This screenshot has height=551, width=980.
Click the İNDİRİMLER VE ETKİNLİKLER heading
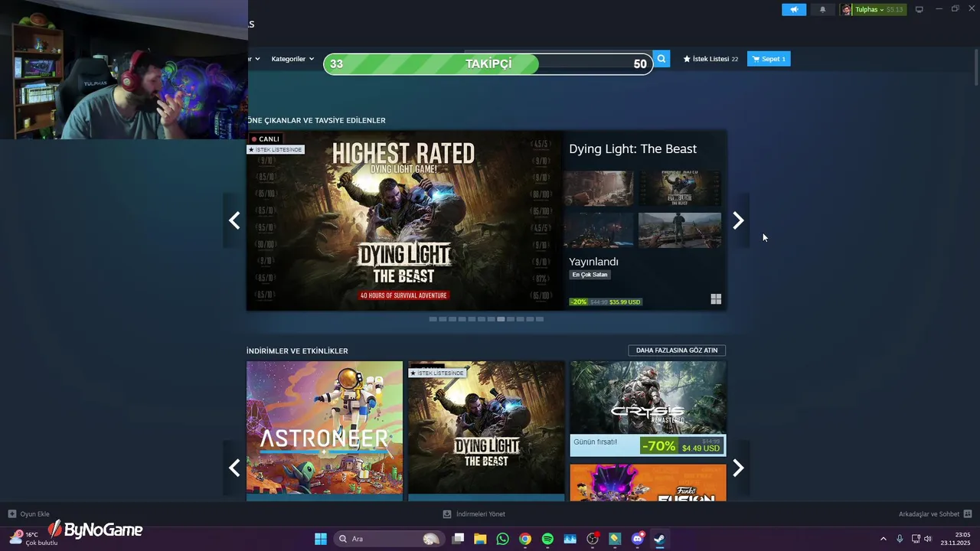(x=297, y=350)
